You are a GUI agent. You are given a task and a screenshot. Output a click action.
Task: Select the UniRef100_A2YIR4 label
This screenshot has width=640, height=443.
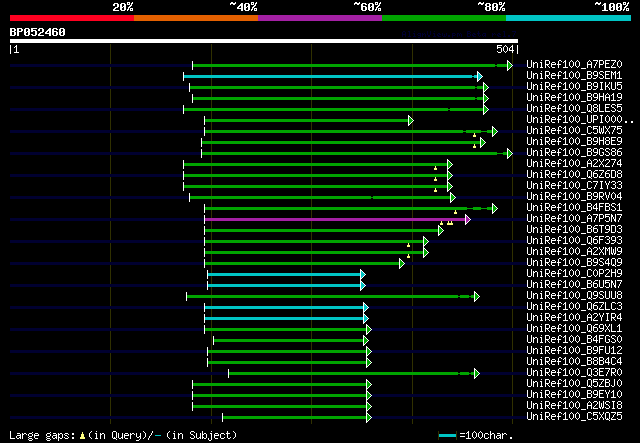[x=574, y=318]
